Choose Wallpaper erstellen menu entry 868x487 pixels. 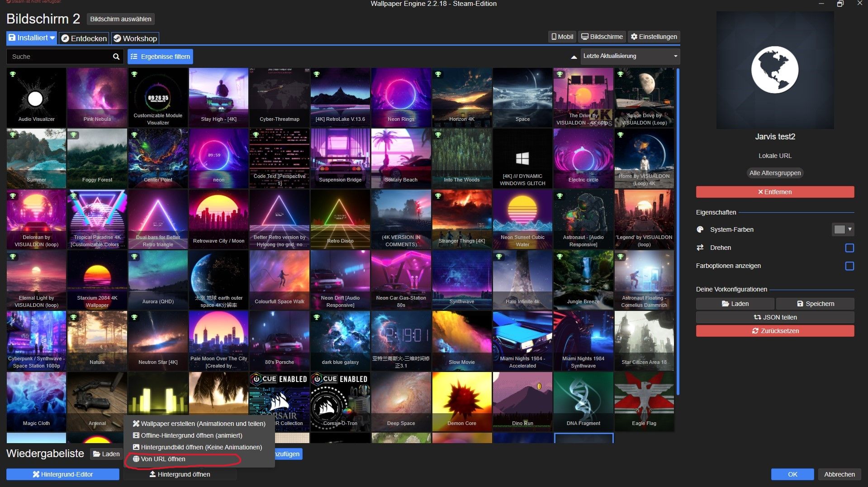[x=199, y=424]
